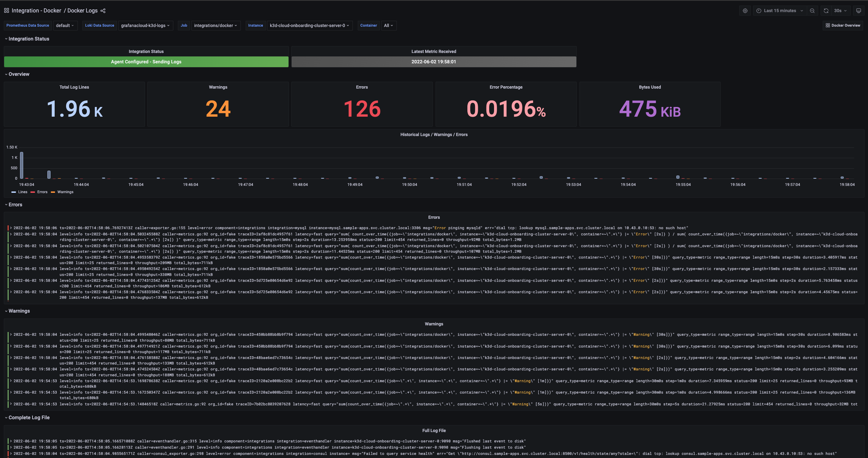Open Error Percentage panel title menu

point(506,87)
